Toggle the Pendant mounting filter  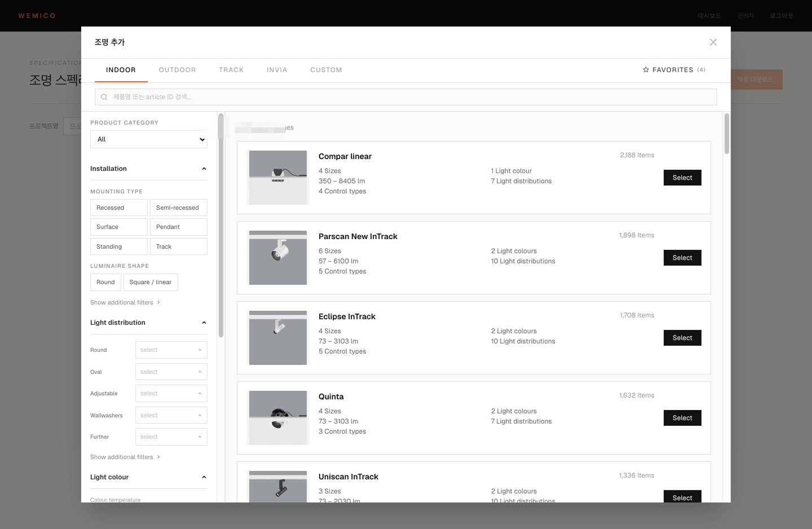(179, 227)
